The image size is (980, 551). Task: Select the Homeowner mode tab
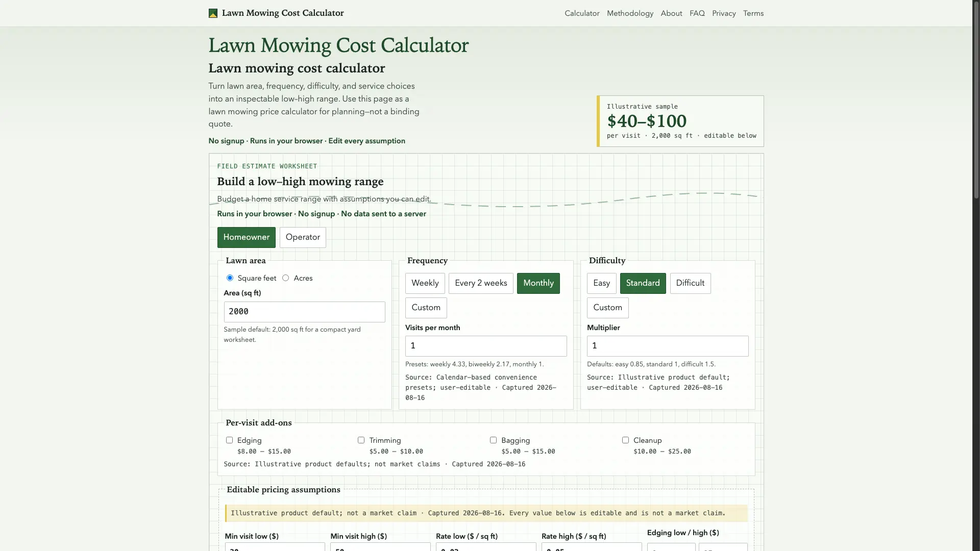pos(246,237)
